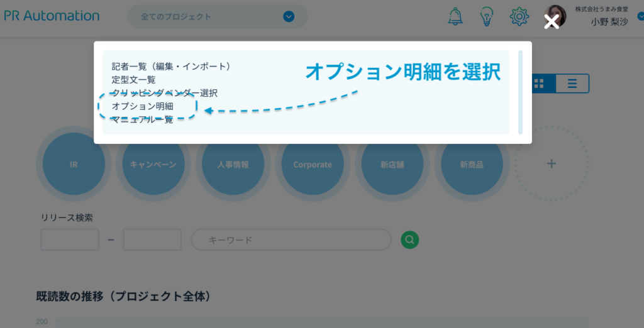The width and height of the screenshot is (644, 328).
Task: Open the キャンペーン project circle
Action: click(x=153, y=164)
